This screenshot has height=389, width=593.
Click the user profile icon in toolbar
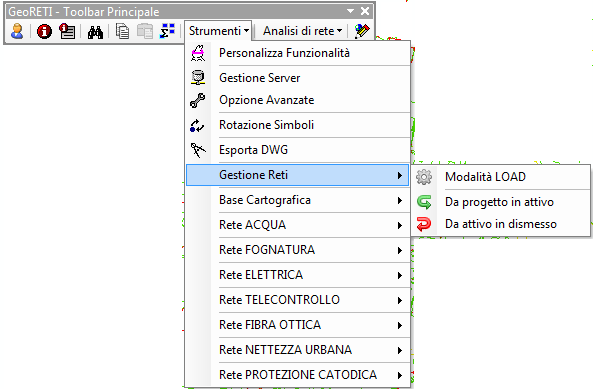pyautogui.click(x=17, y=31)
